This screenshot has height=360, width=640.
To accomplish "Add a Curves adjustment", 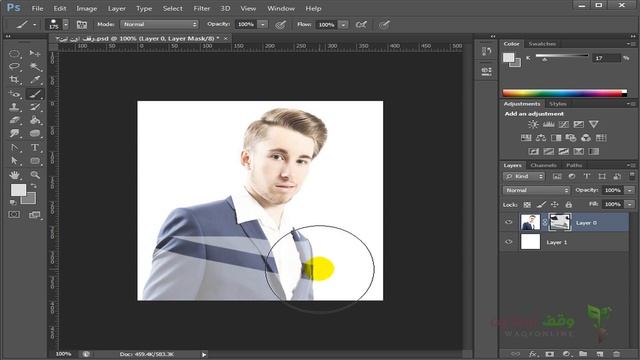I will tap(563, 124).
